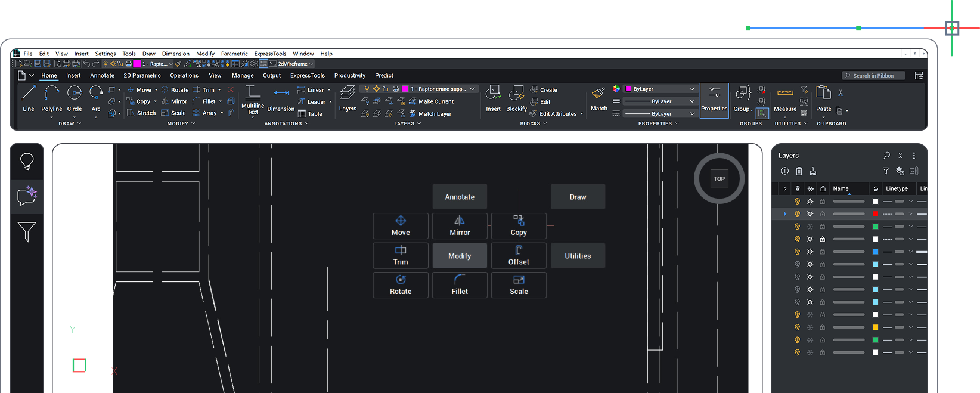Open linetype dropdown of red layer row
Image resolution: width=980 pixels, height=393 pixels.
tap(911, 214)
